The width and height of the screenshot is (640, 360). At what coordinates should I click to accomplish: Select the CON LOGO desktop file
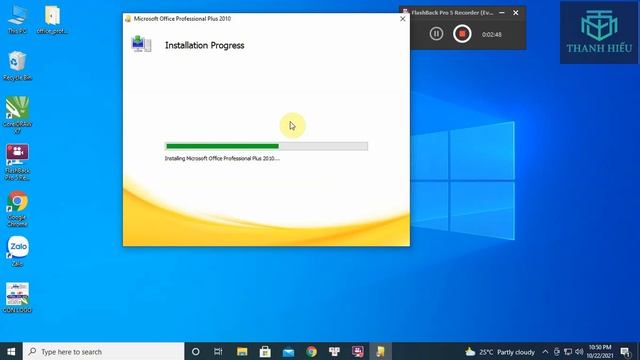pyautogui.click(x=17, y=298)
